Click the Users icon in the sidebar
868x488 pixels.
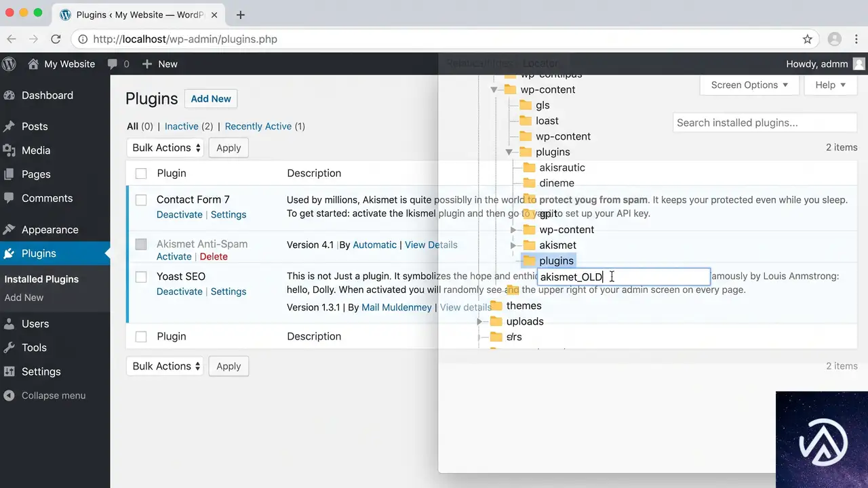(9, 324)
